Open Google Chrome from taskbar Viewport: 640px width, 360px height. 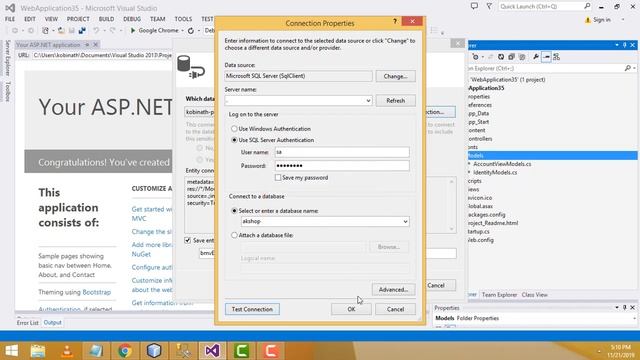pyautogui.click(x=125, y=351)
